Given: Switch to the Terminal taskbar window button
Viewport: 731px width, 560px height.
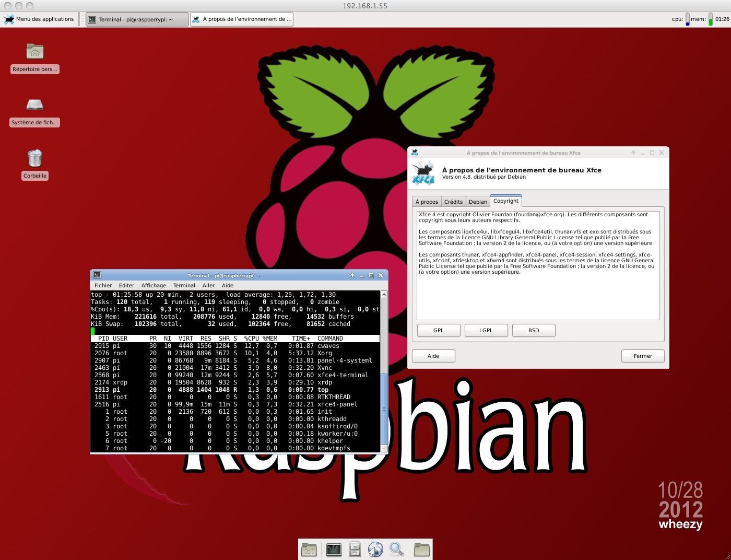Looking at the screenshot, I should [137, 19].
